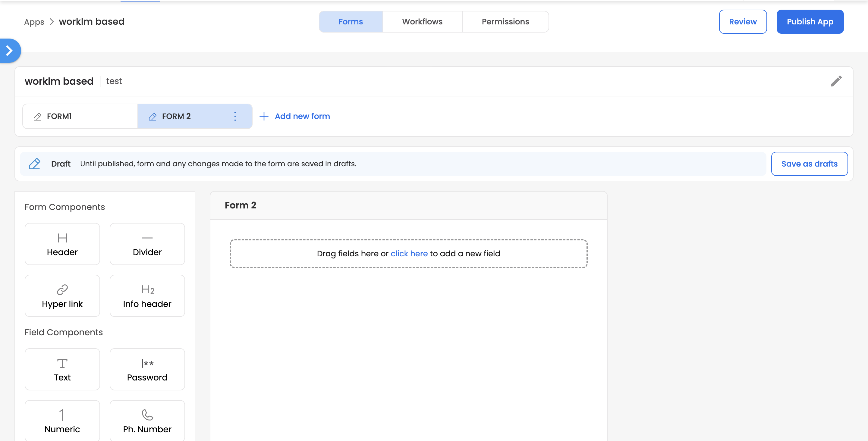Click the pencil edit icon for app details
The image size is (868, 441).
pyautogui.click(x=836, y=81)
